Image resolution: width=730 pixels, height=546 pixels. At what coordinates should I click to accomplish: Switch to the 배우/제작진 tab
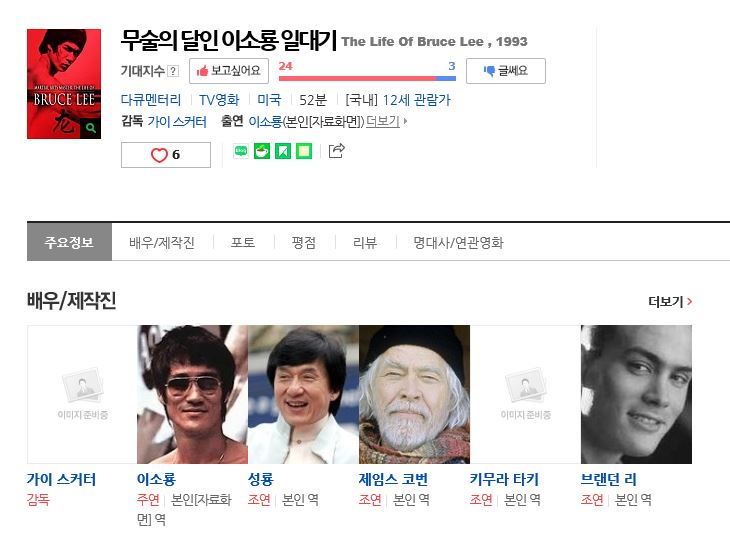[x=162, y=243]
